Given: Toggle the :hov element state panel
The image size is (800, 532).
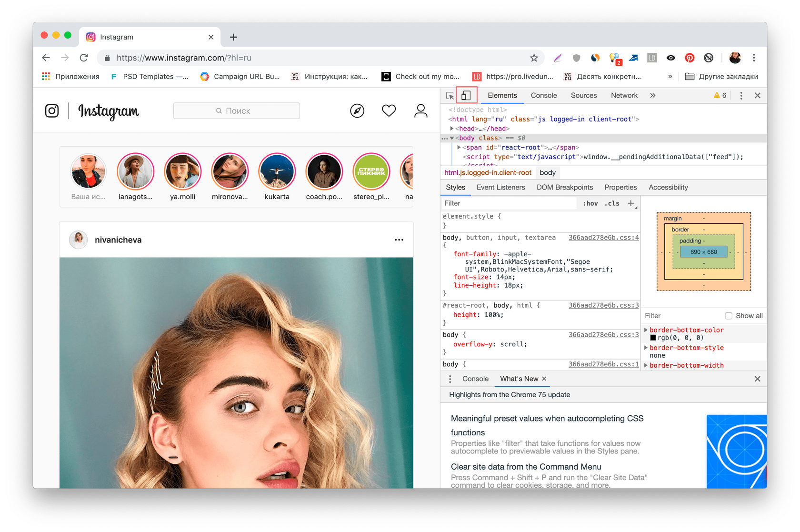Looking at the screenshot, I should tap(590, 203).
